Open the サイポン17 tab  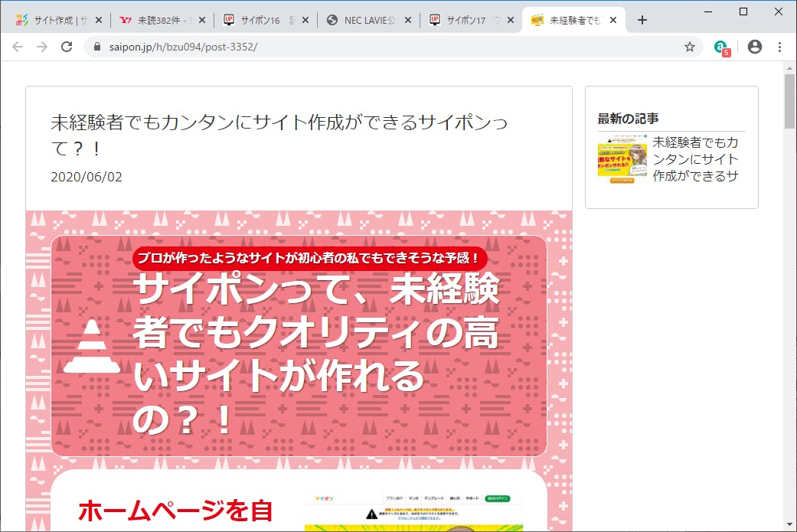469,21
